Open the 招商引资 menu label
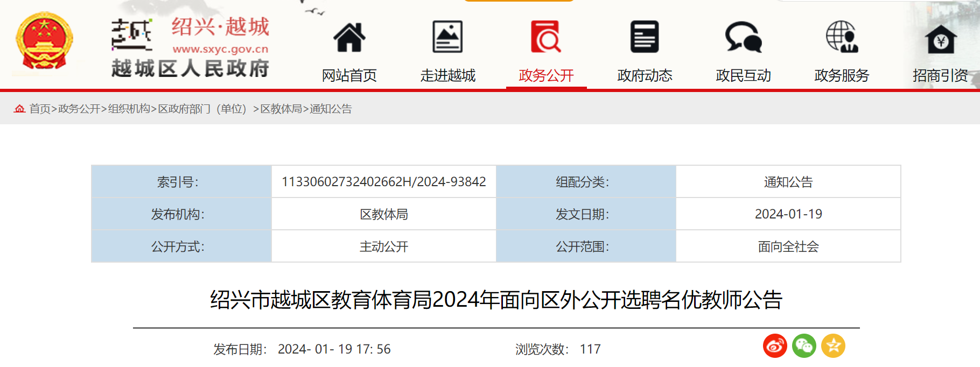The image size is (980, 367). (940, 75)
